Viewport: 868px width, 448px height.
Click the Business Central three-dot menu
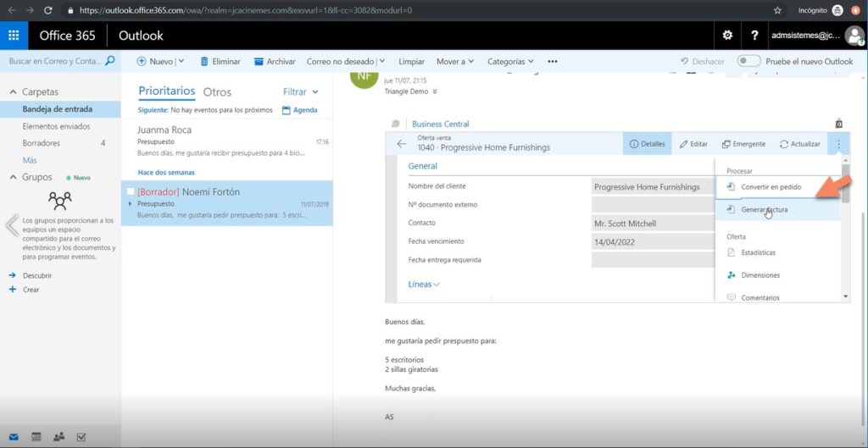click(838, 144)
